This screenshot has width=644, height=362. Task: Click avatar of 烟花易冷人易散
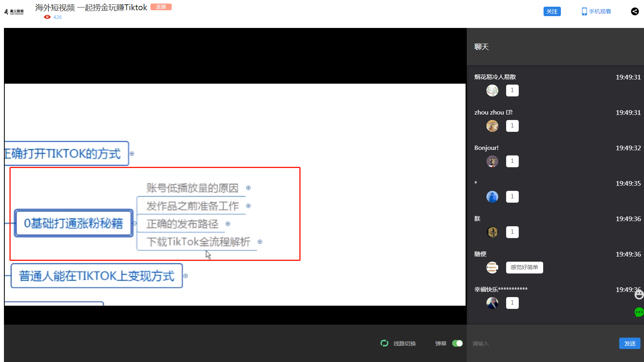click(492, 90)
